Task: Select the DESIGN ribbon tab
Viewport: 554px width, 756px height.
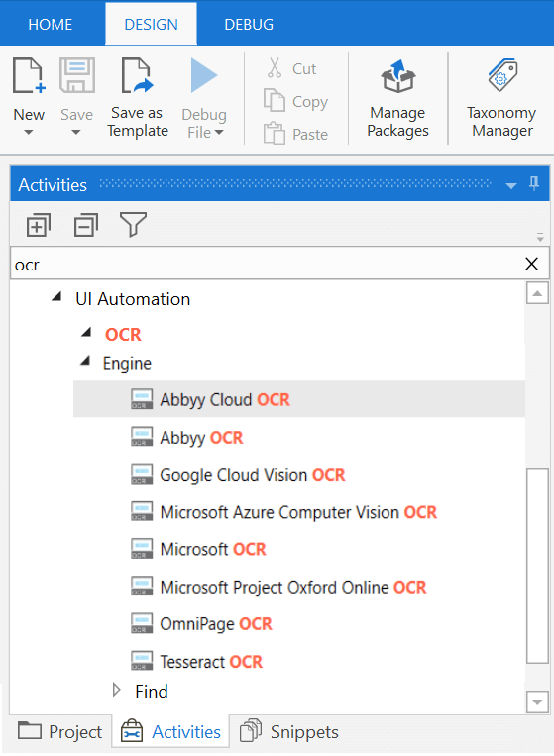Action: (x=151, y=24)
